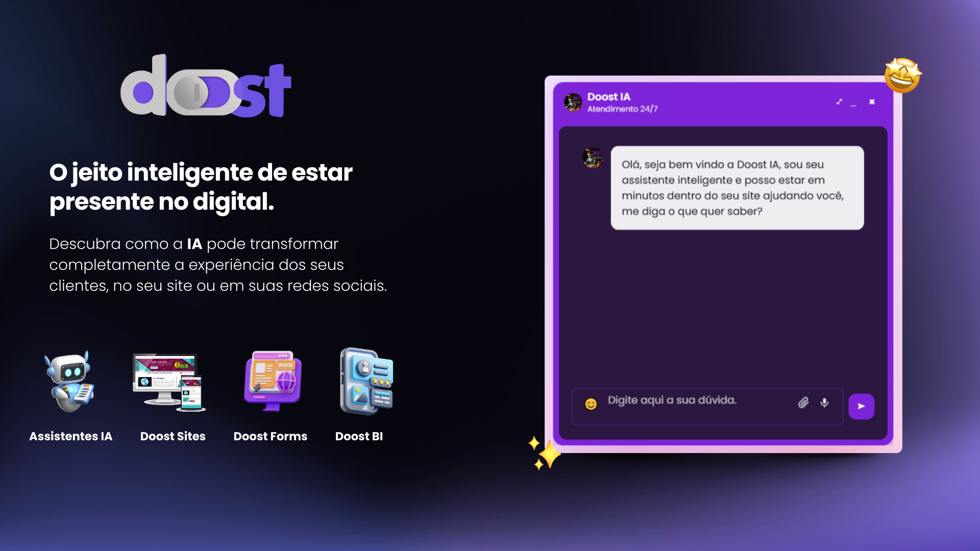Click the paperclip attachment icon

(803, 403)
